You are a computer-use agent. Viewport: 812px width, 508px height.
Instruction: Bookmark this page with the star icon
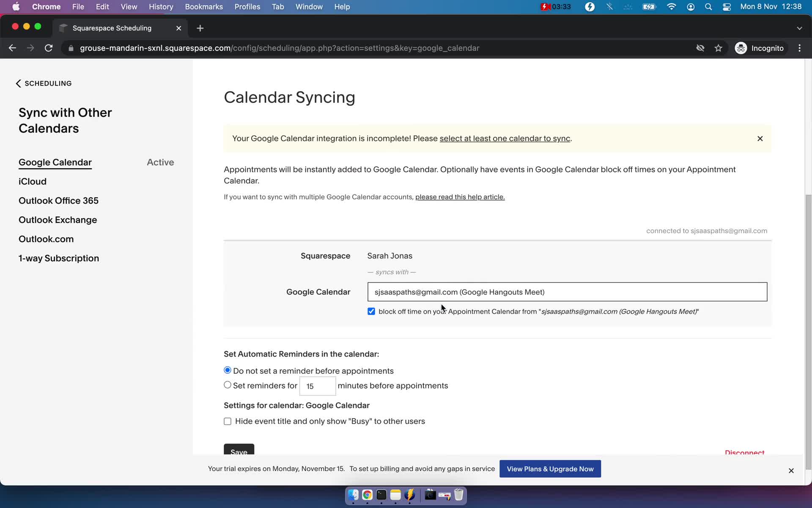(x=718, y=48)
